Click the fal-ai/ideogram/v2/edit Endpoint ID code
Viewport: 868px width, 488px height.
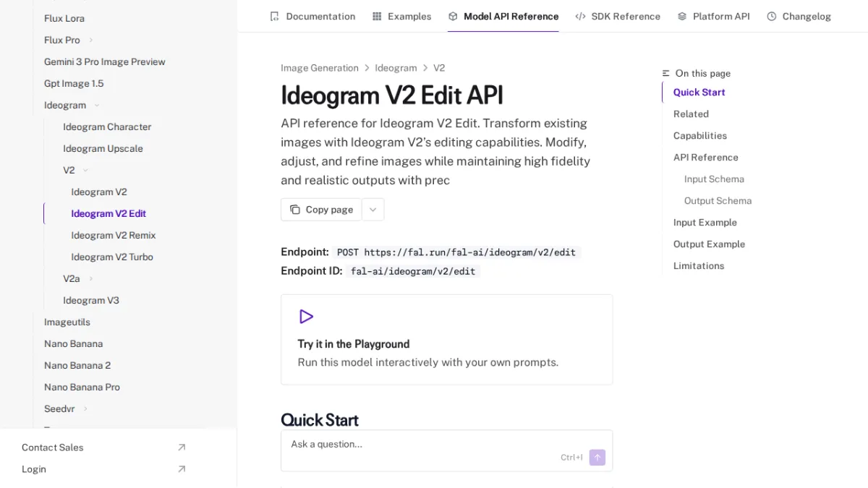point(413,271)
